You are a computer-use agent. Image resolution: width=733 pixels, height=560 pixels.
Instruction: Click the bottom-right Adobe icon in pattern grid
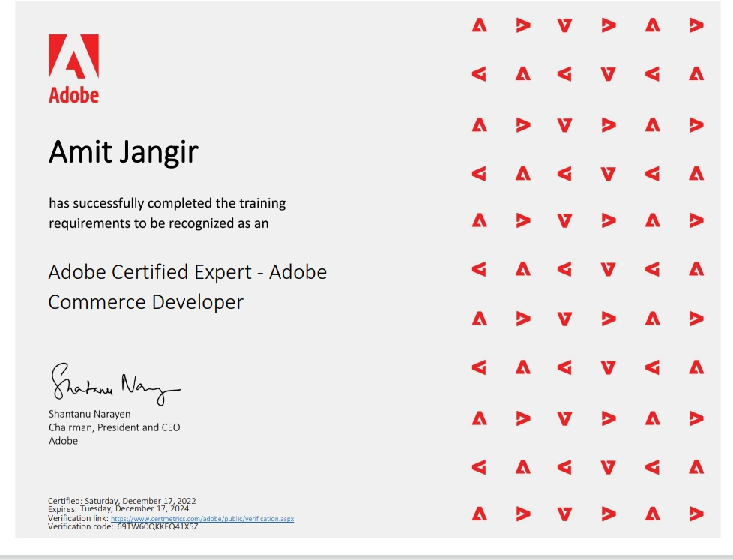(x=696, y=514)
